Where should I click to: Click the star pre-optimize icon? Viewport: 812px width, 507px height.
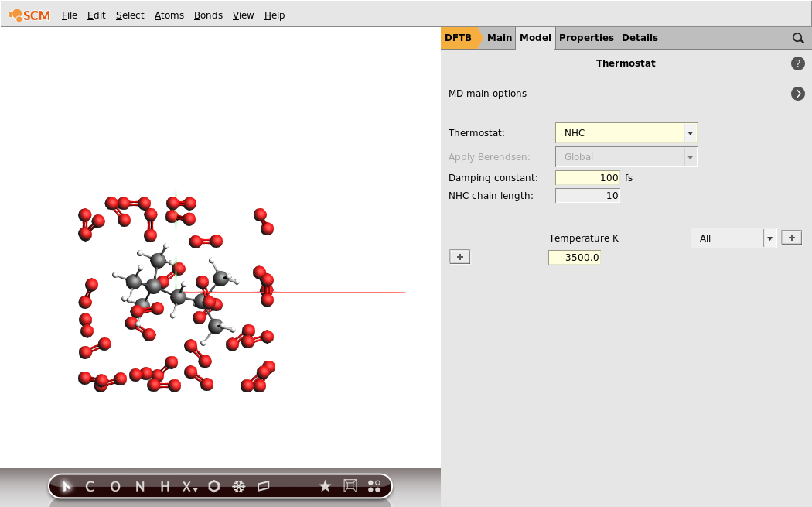[x=325, y=486]
